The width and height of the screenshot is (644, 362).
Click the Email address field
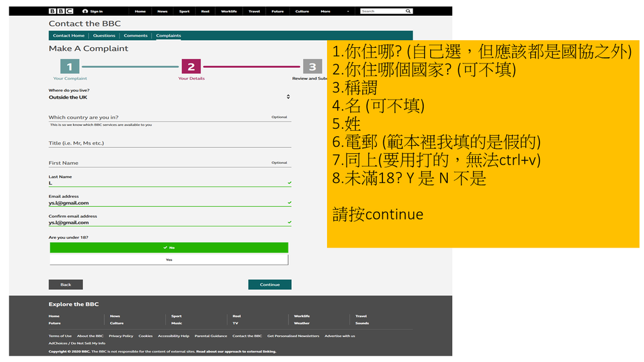pos(170,203)
